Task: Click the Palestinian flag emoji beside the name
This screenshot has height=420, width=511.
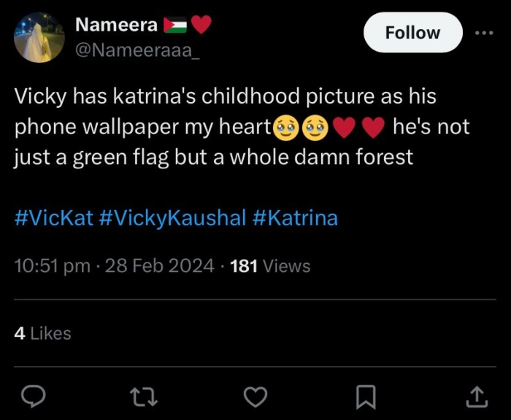Action: [175, 26]
